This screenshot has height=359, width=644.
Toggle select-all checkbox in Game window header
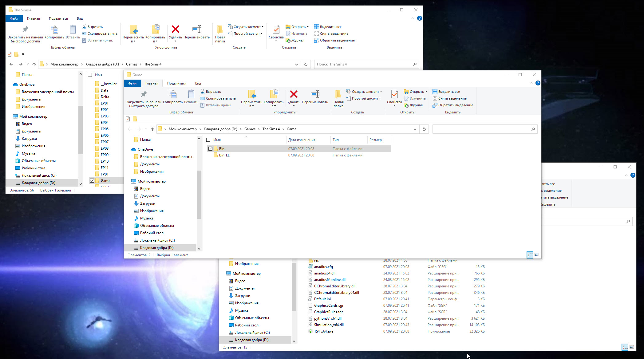[208, 140]
